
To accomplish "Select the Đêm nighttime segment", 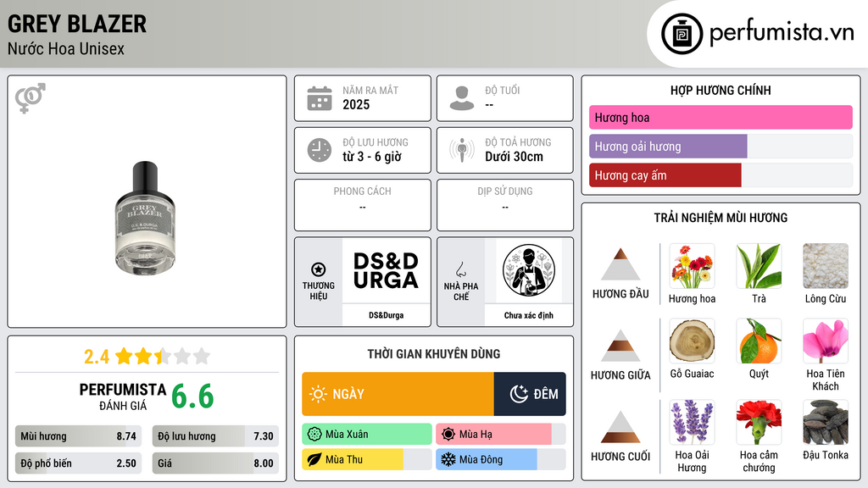I will [x=530, y=394].
